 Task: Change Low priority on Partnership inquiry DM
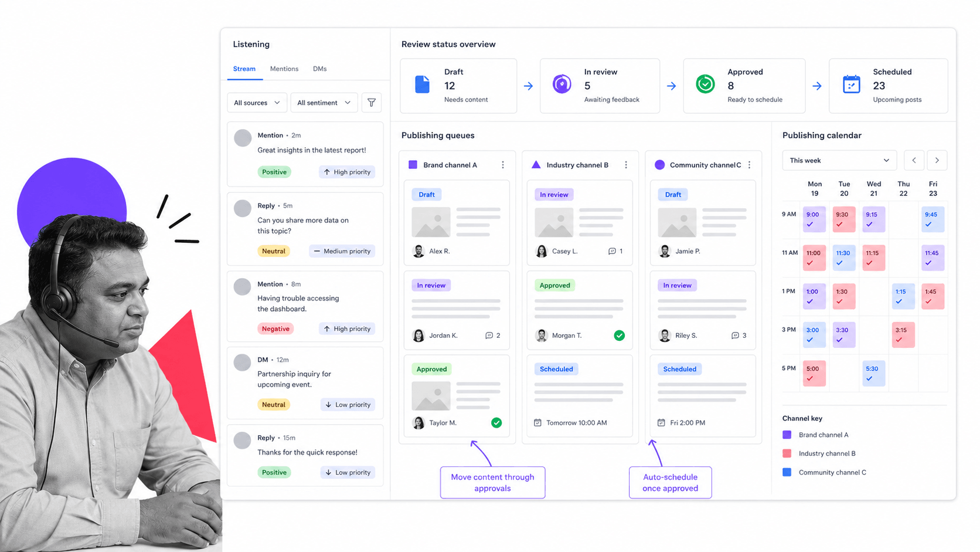pyautogui.click(x=348, y=405)
